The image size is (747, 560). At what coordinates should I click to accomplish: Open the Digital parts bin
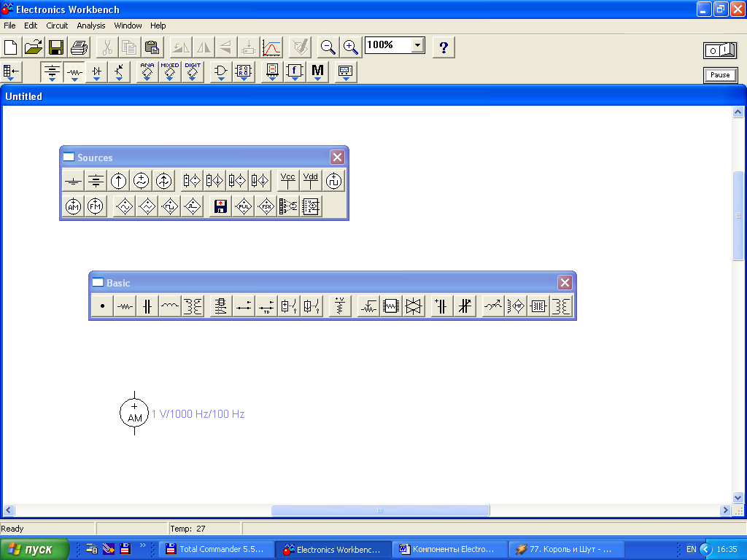(x=244, y=72)
